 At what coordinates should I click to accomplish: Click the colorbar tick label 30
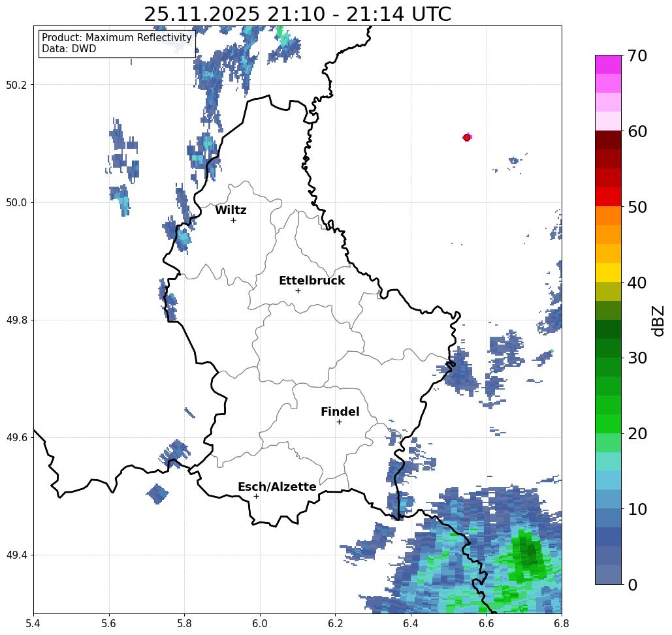point(637,358)
